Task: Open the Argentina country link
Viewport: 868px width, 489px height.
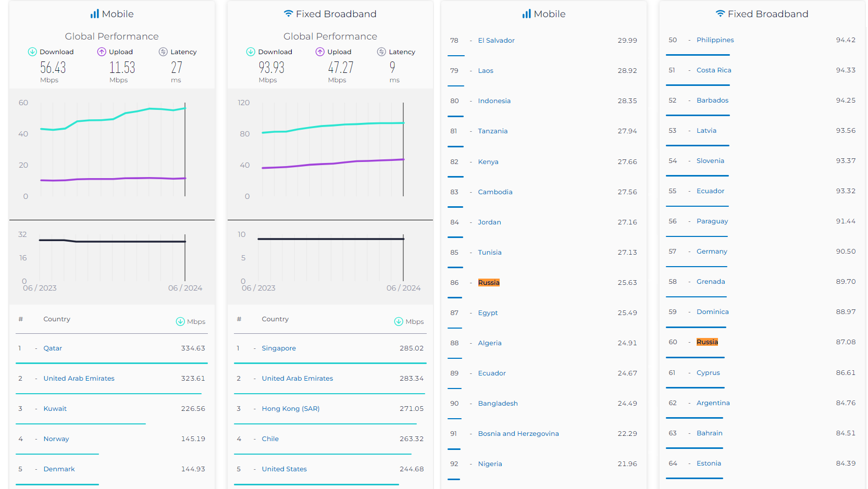Action: pos(713,403)
